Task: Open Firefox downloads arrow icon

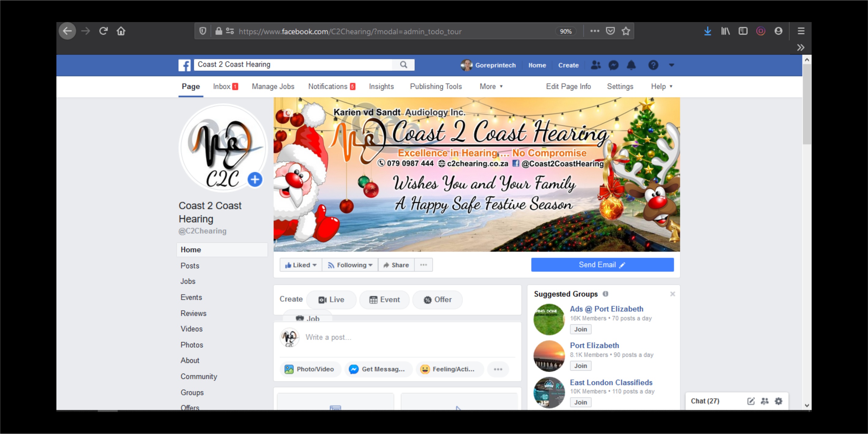Action: (708, 31)
